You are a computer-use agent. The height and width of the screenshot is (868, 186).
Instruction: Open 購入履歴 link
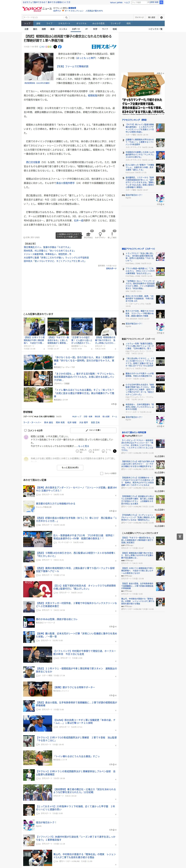click(152, 17)
